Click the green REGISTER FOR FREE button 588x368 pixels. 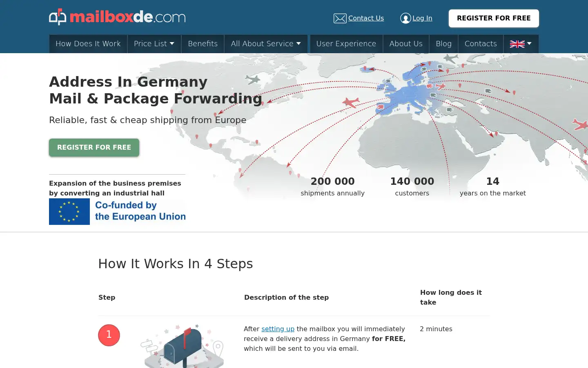pos(94,147)
